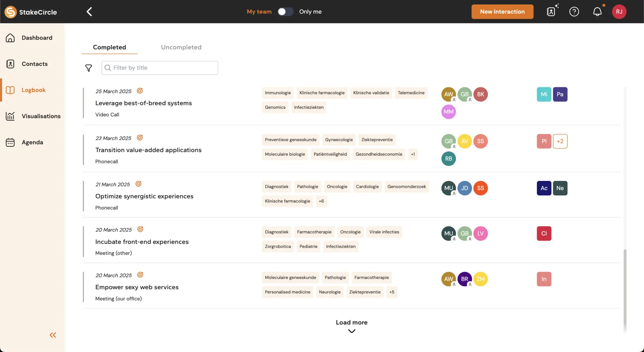Show +2 more organisations on Transition row

coord(560,141)
